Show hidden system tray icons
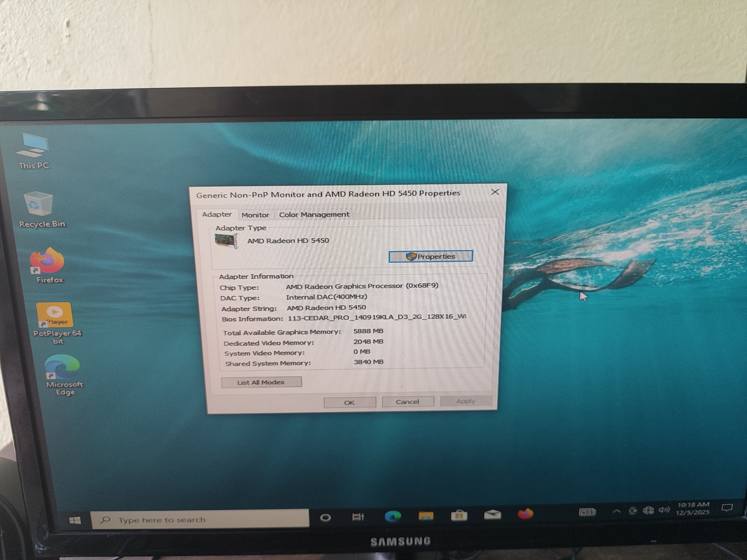The image size is (747, 560). click(x=616, y=511)
